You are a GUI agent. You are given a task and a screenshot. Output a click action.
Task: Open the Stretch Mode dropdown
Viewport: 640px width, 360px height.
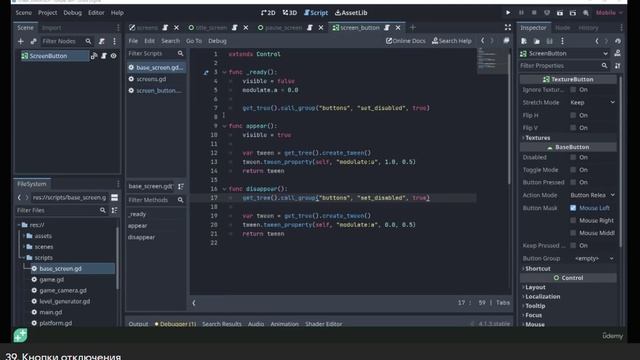pyautogui.click(x=592, y=102)
